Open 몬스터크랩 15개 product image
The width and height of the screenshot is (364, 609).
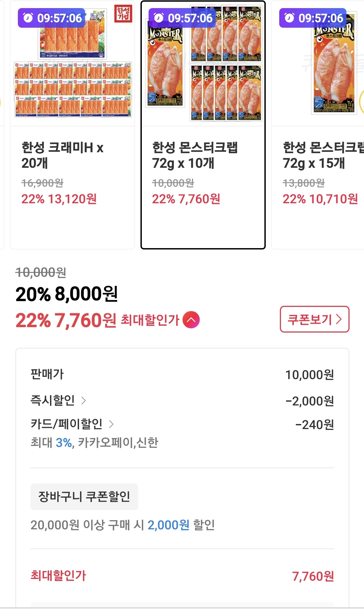[318, 64]
